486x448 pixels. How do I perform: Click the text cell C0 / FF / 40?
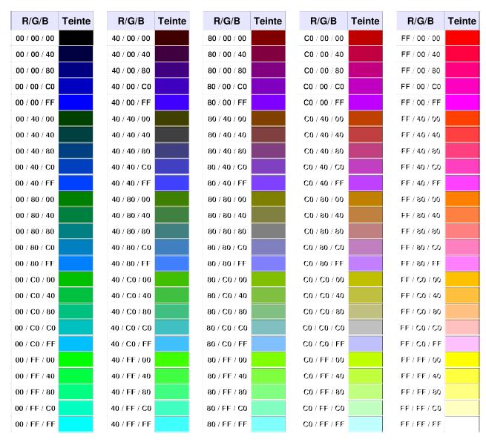(324, 375)
